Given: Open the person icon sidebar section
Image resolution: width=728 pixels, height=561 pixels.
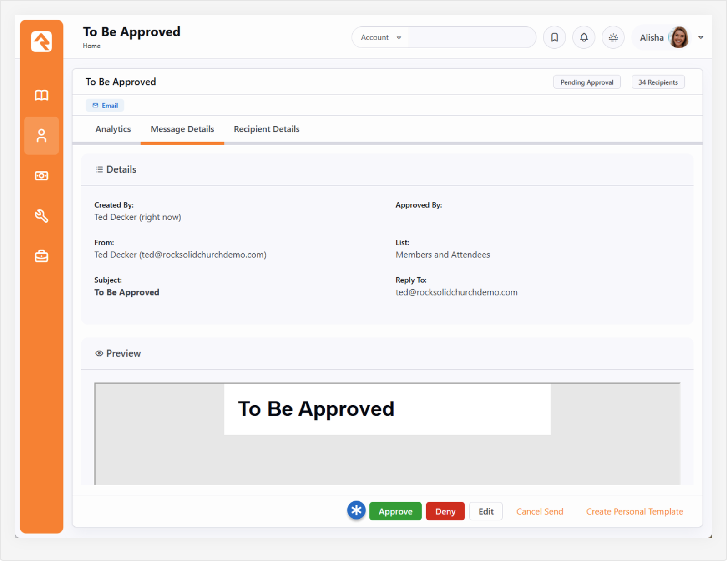Looking at the screenshot, I should click(x=41, y=136).
